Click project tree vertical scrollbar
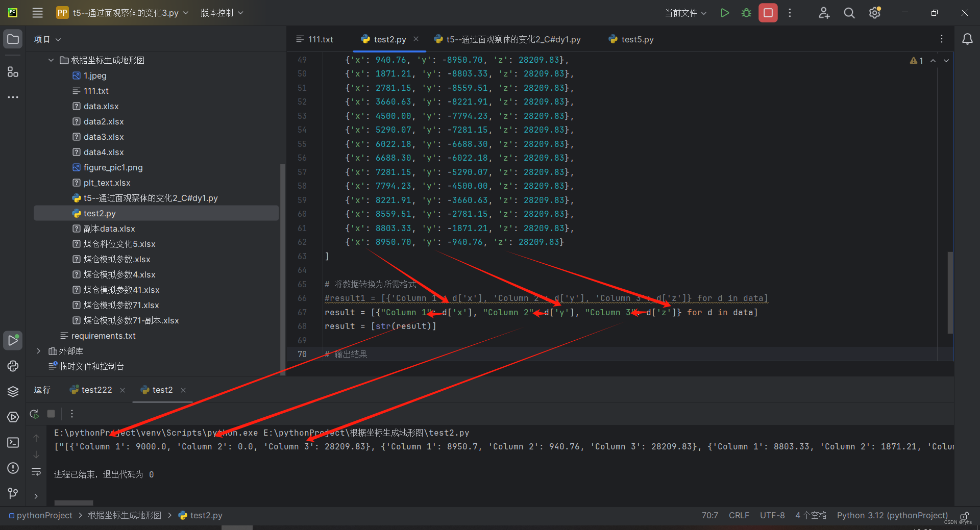This screenshot has height=530, width=980. pyautogui.click(x=283, y=269)
